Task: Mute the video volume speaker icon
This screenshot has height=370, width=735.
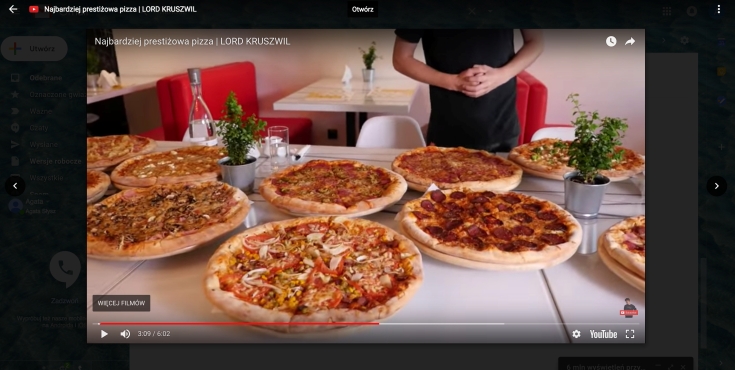Action: point(125,334)
